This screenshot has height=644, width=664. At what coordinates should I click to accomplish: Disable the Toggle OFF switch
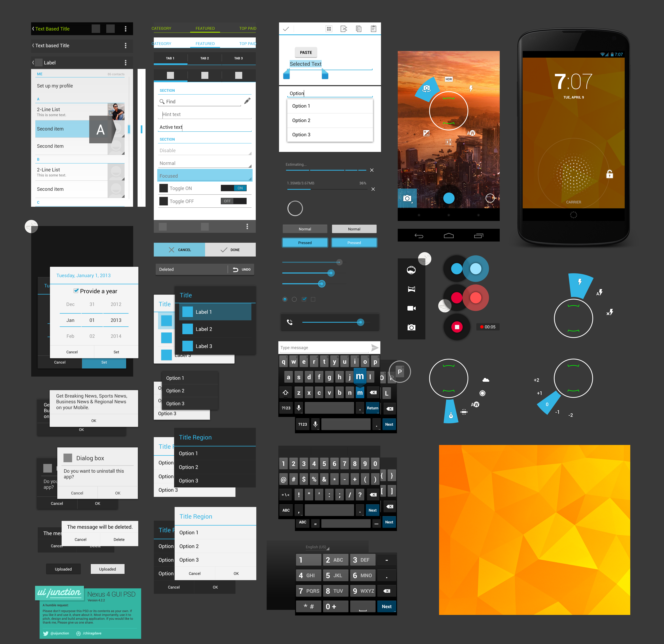point(231,202)
